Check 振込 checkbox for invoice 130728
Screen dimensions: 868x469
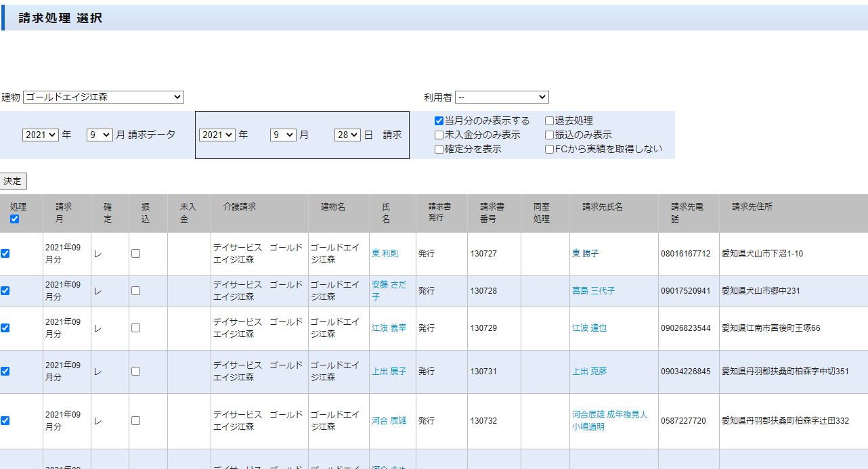coord(136,291)
